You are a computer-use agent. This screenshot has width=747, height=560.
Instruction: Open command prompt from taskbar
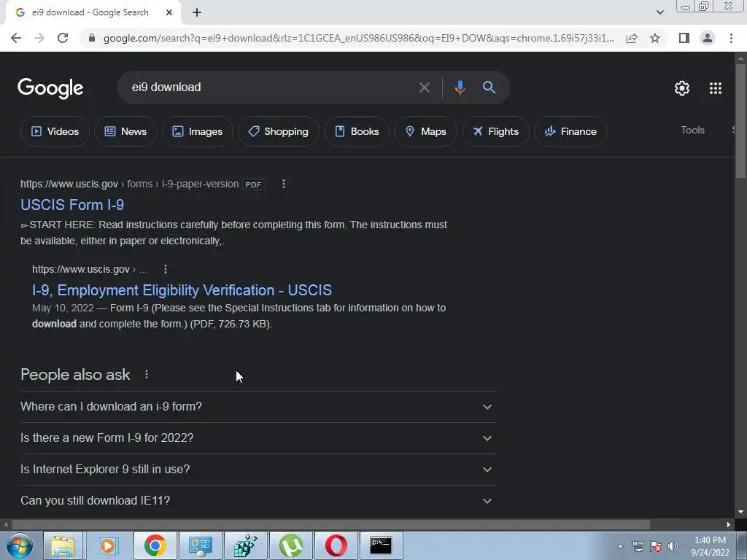tap(381, 545)
